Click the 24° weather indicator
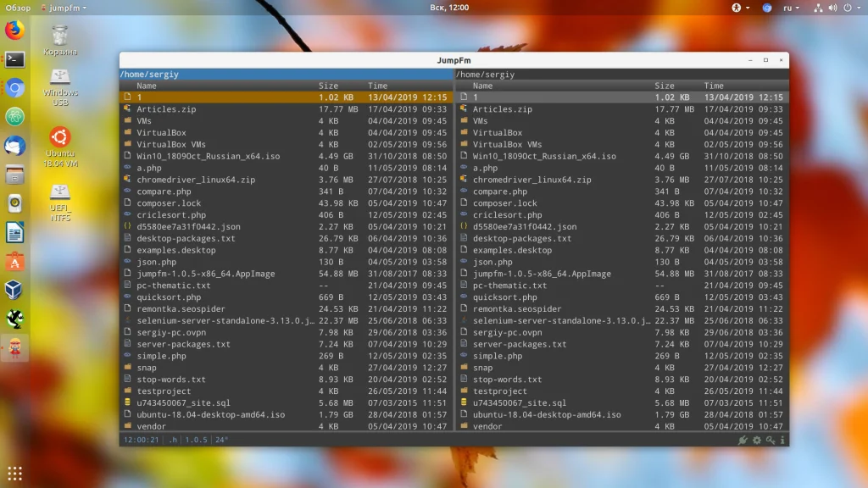The width and height of the screenshot is (868, 488). point(221,440)
